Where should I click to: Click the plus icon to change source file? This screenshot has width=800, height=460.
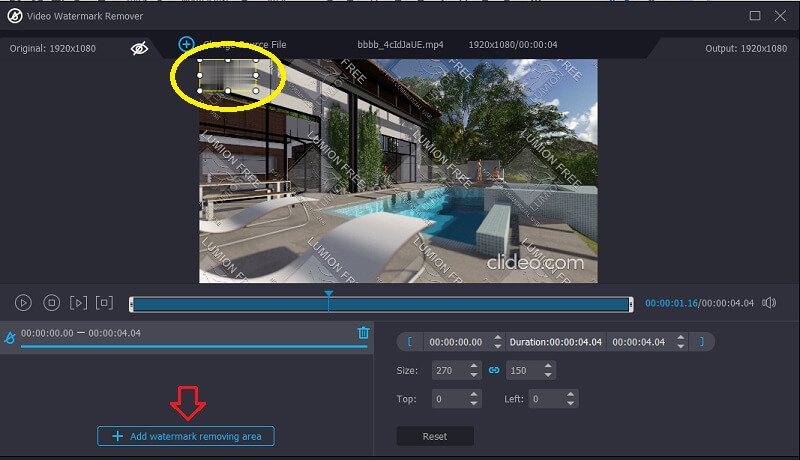pos(186,44)
